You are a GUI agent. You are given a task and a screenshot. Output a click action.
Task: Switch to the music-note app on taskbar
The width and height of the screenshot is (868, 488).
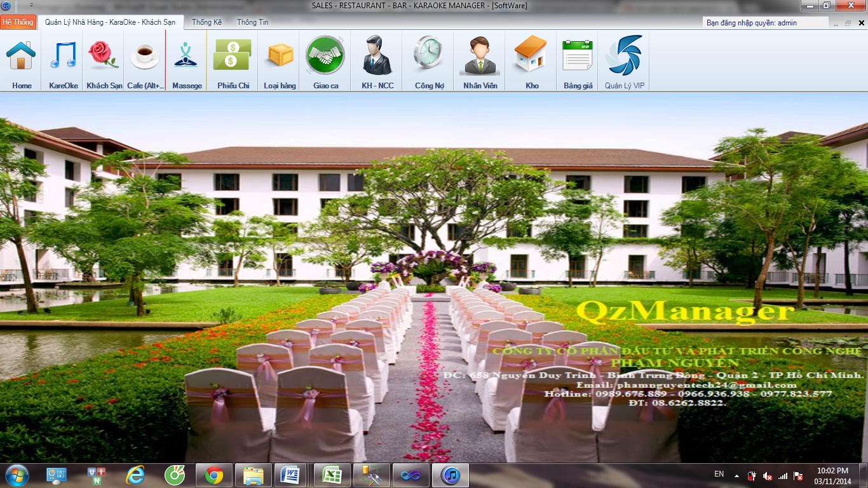(x=451, y=475)
